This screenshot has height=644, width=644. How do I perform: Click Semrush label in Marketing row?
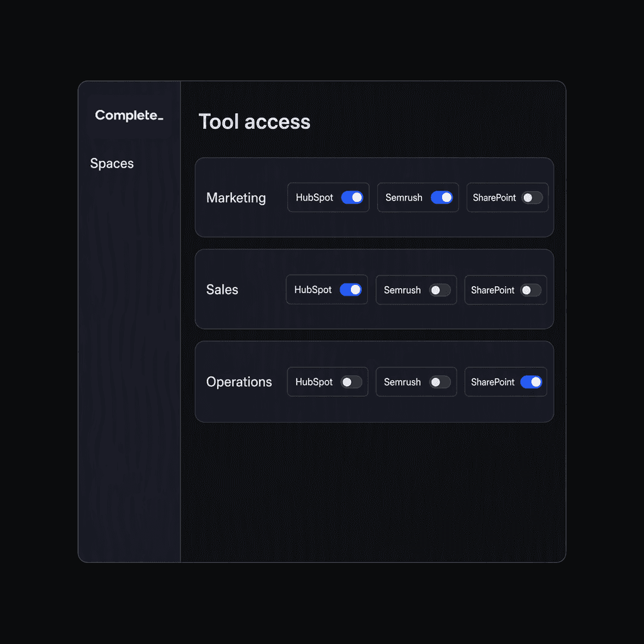point(403,197)
